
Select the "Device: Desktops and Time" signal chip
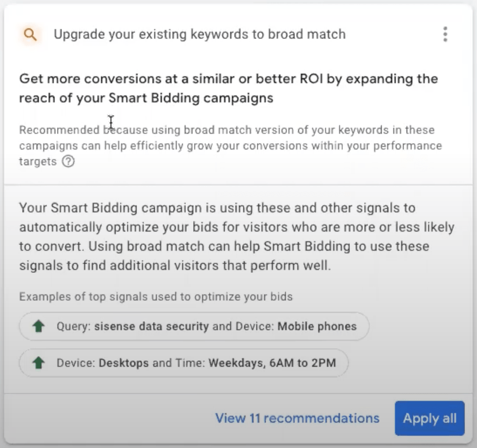(x=184, y=363)
